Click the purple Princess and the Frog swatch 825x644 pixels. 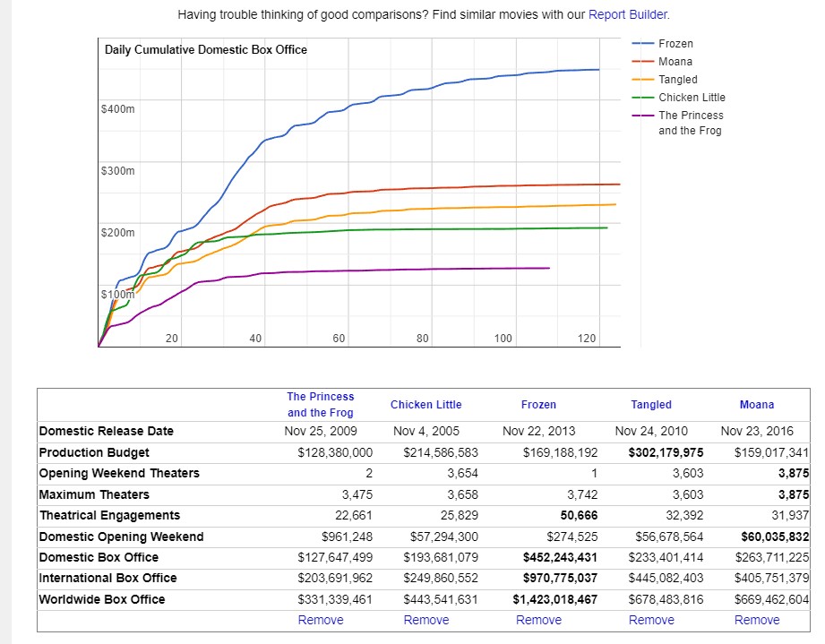[x=642, y=116]
